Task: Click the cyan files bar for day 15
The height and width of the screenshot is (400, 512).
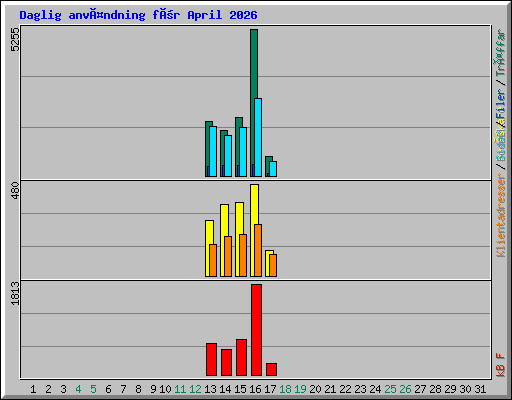Action: point(243,152)
